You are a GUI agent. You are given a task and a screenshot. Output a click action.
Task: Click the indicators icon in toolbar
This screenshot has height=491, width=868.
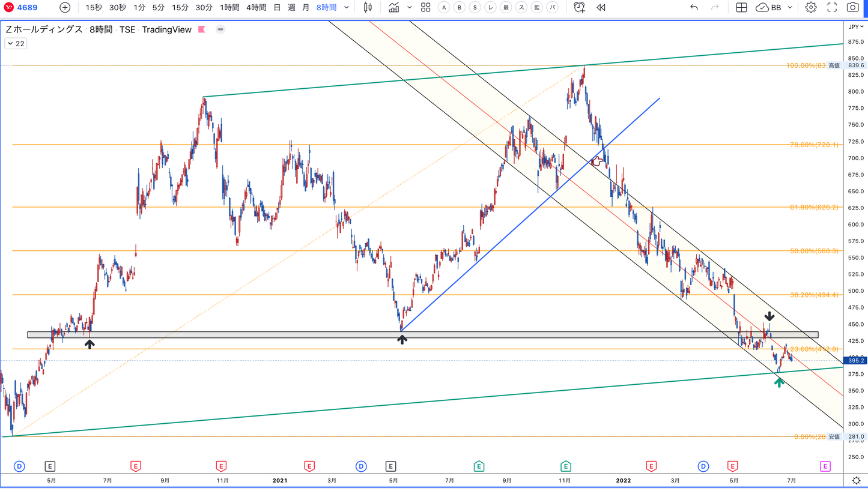point(393,7)
